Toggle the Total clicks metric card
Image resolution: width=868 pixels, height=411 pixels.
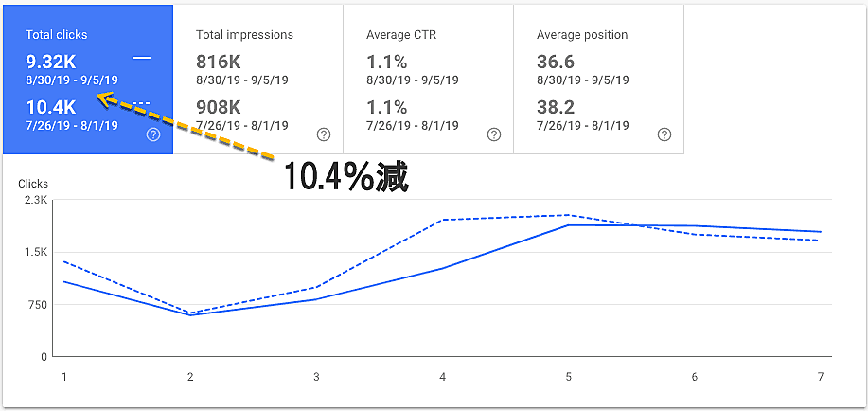(88, 34)
